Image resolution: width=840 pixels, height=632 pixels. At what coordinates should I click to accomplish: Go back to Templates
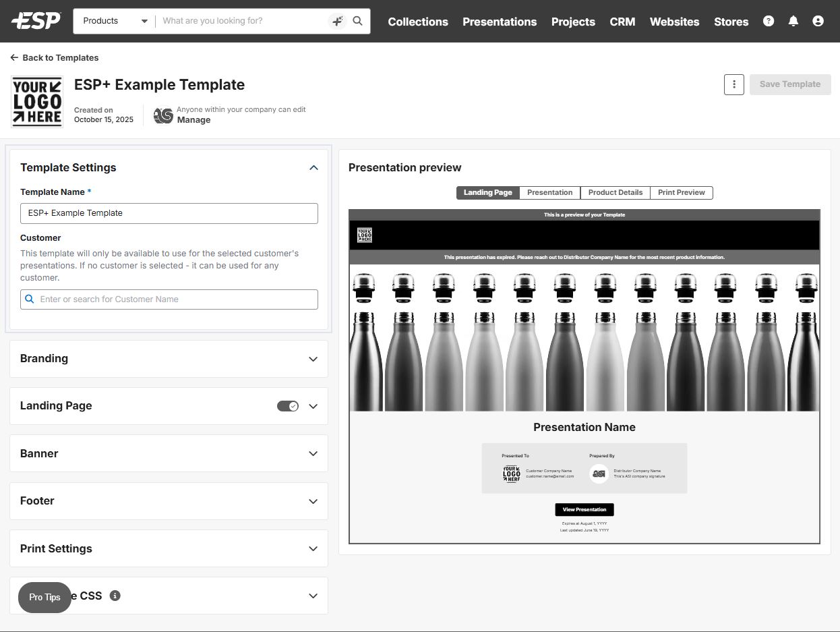tap(55, 57)
